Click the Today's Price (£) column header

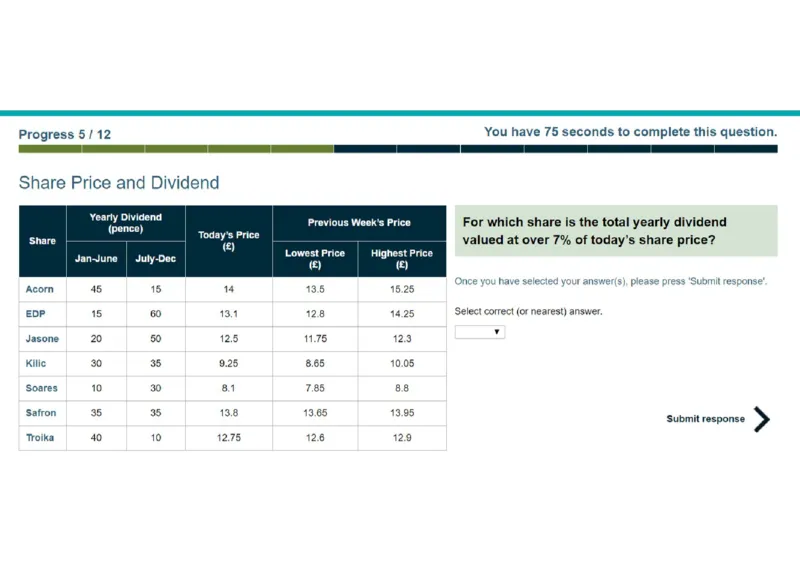(228, 241)
